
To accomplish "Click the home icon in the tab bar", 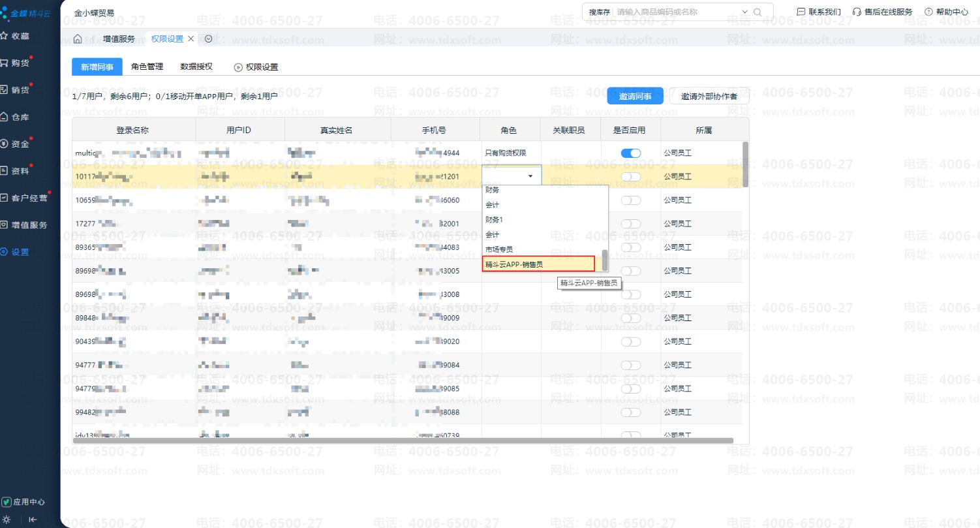I will 78,39.
